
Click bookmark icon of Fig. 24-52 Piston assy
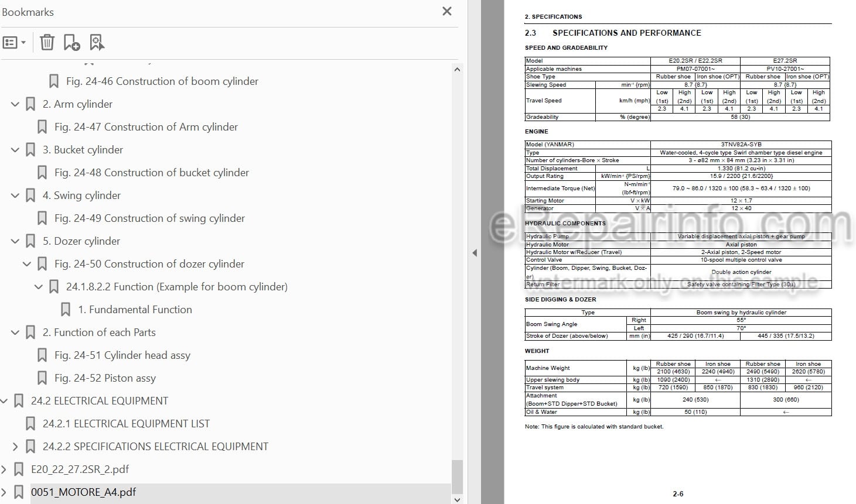[x=42, y=378]
